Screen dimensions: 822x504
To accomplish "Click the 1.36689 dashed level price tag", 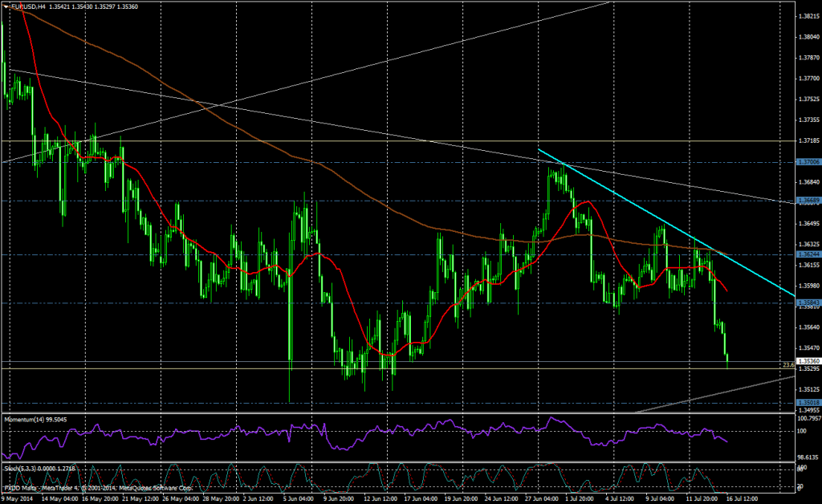I will 808,200.
